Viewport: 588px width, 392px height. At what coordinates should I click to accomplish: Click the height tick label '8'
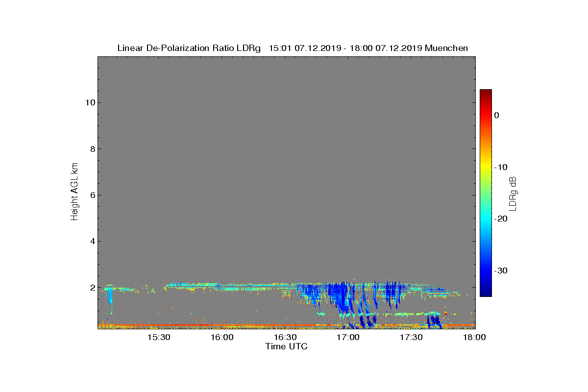click(92, 149)
